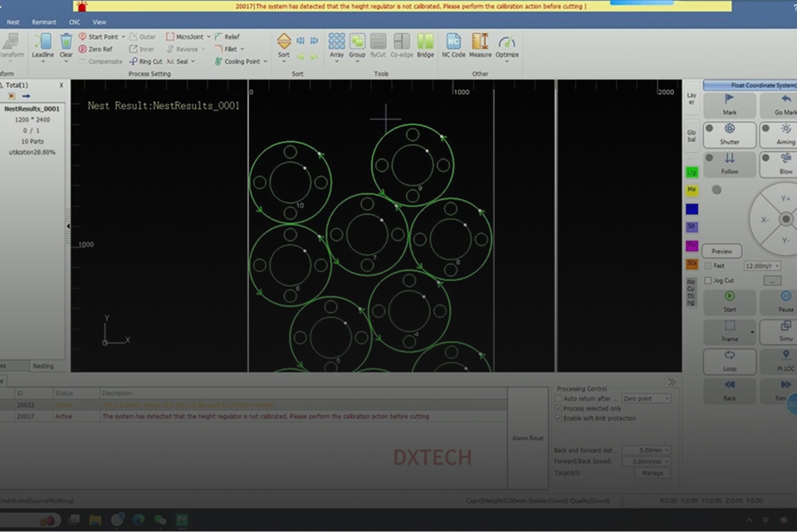
Task: Uncheck Process selected only
Action: pos(558,408)
